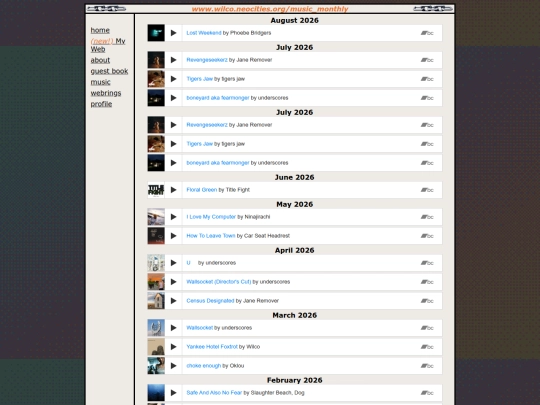Play How To Leave Town album
Screen dimensions: 540x405
click(x=174, y=236)
